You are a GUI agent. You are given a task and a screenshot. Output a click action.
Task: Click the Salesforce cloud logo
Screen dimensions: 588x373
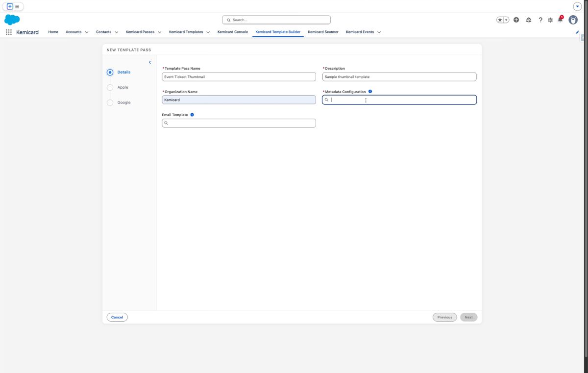(12, 20)
